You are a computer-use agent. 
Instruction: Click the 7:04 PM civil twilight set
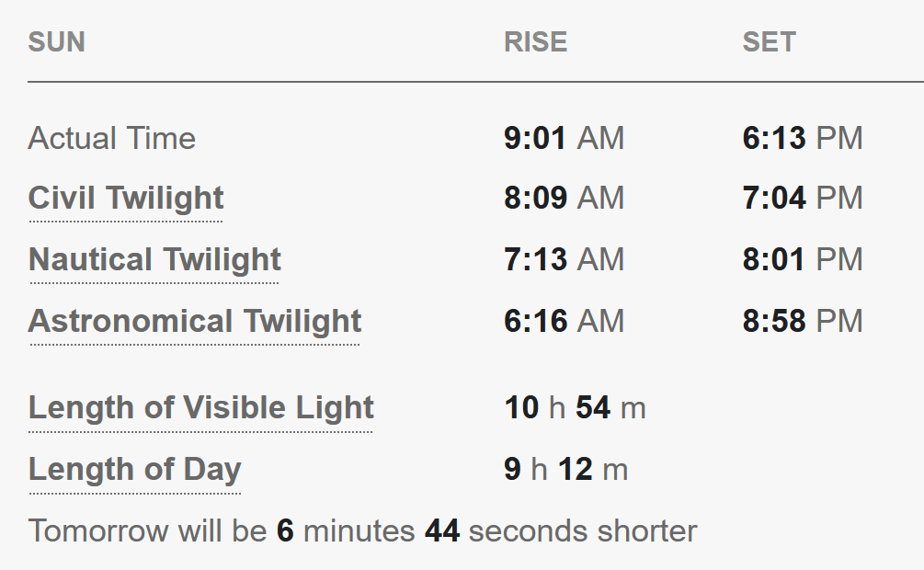click(x=803, y=198)
